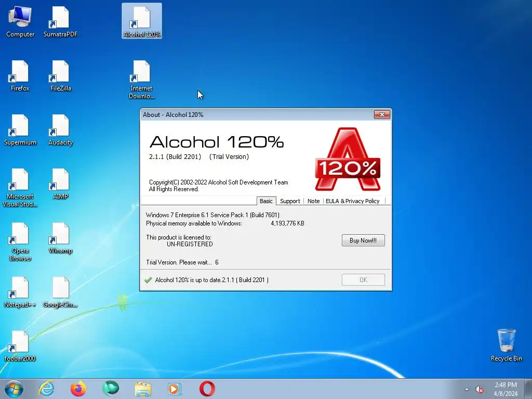Select the Microsoft Visual Studio shortcut
Viewport: 532px width, 399px height.
[20, 188]
